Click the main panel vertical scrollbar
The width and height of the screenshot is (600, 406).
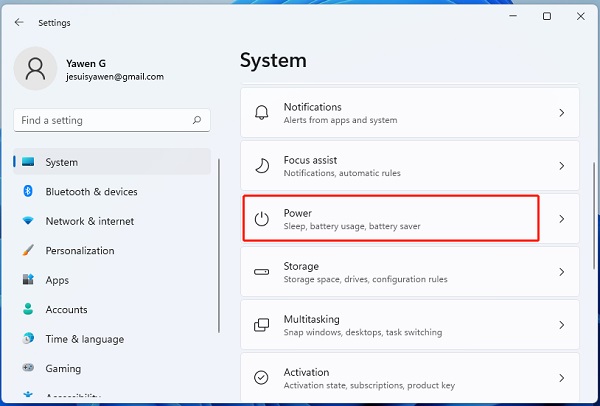pyautogui.click(x=594, y=215)
